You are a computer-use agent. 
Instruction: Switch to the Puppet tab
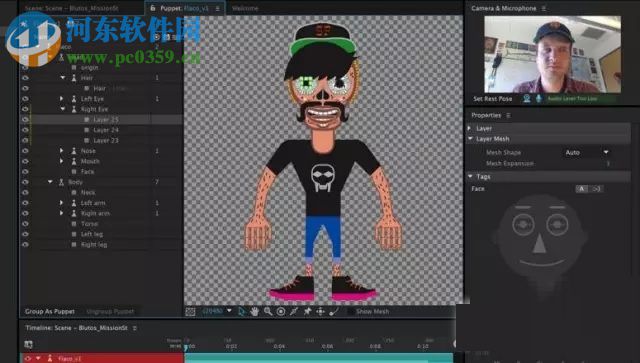point(184,8)
